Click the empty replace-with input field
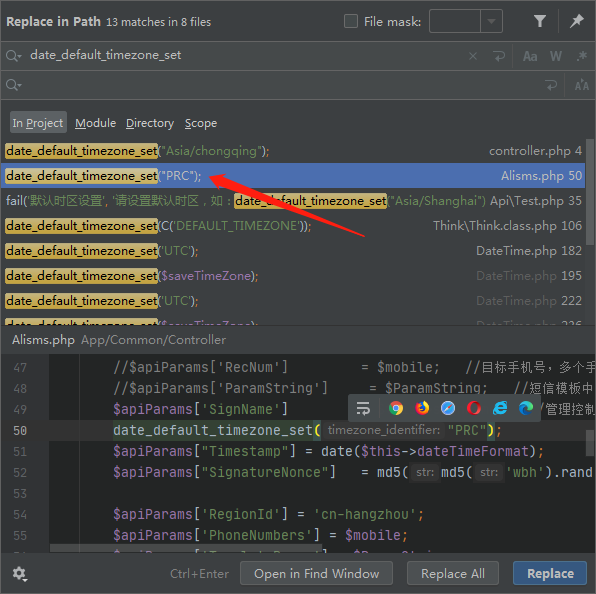This screenshot has height=594, width=596. pos(281,85)
